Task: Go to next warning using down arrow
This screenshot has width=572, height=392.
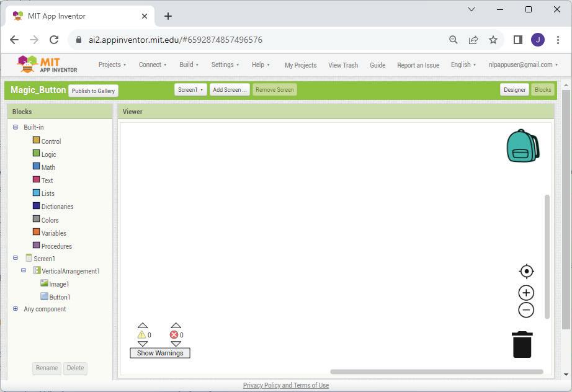Action: [143, 344]
